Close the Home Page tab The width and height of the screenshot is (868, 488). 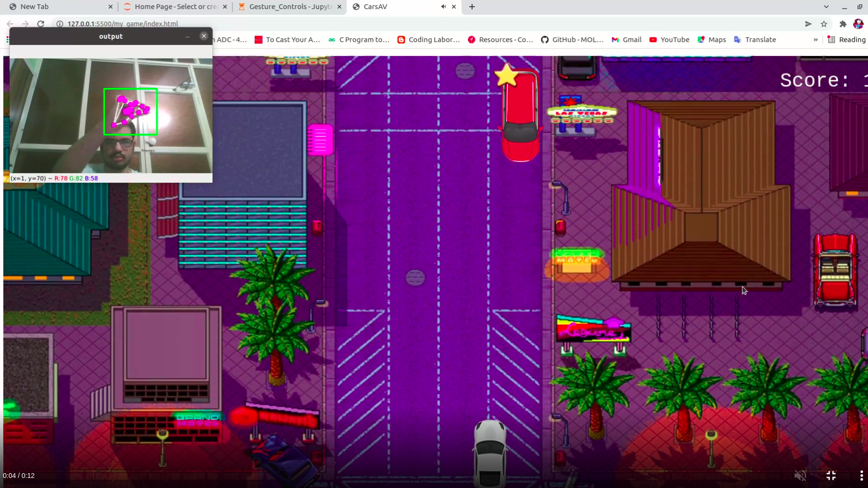[x=225, y=7]
